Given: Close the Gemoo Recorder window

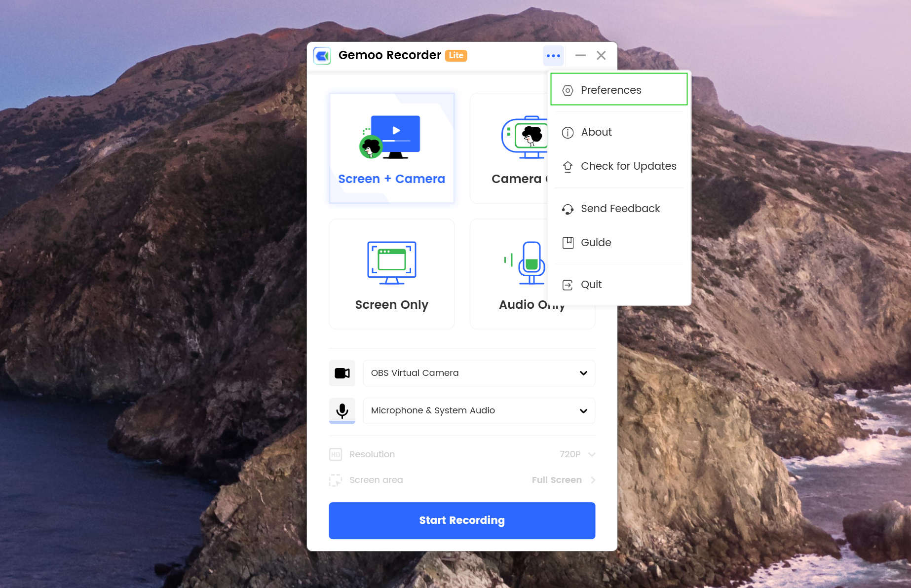Looking at the screenshot, I should 601,56.
